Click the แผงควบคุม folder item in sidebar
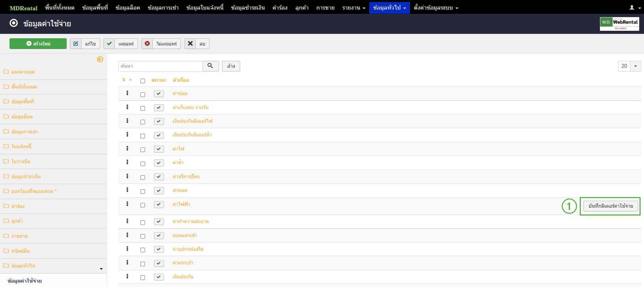Image resolution: width=644 pixels, height=287 pixels. tap(23, 72)
